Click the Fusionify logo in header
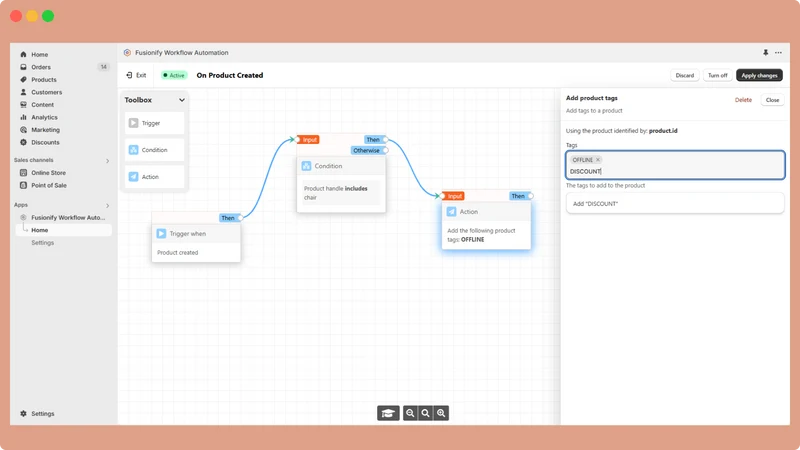Screen dimensions: 800x450 127,53
